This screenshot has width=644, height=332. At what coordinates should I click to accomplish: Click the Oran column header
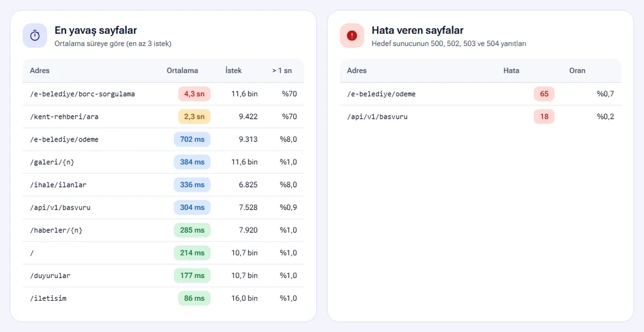(x=577, y=70)
